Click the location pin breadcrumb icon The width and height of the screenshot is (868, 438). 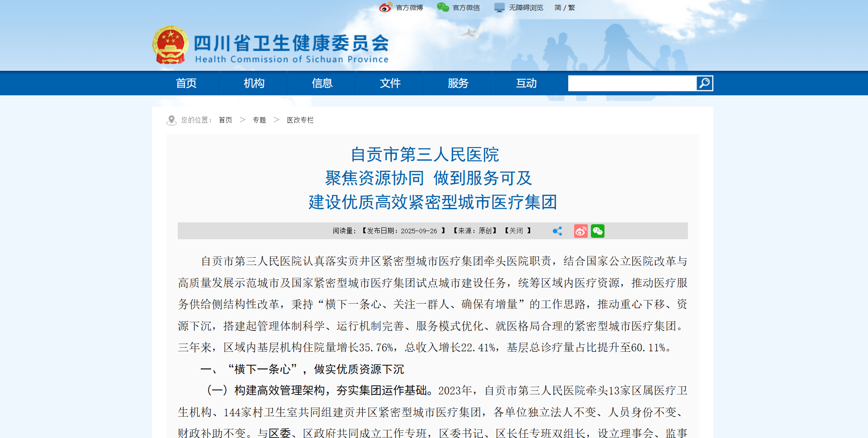(x=171, y=120)
